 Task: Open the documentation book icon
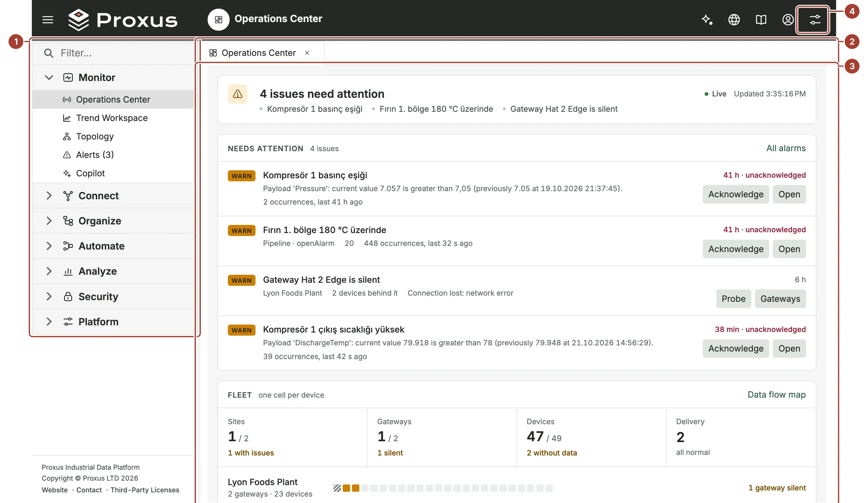click(760, 20)
